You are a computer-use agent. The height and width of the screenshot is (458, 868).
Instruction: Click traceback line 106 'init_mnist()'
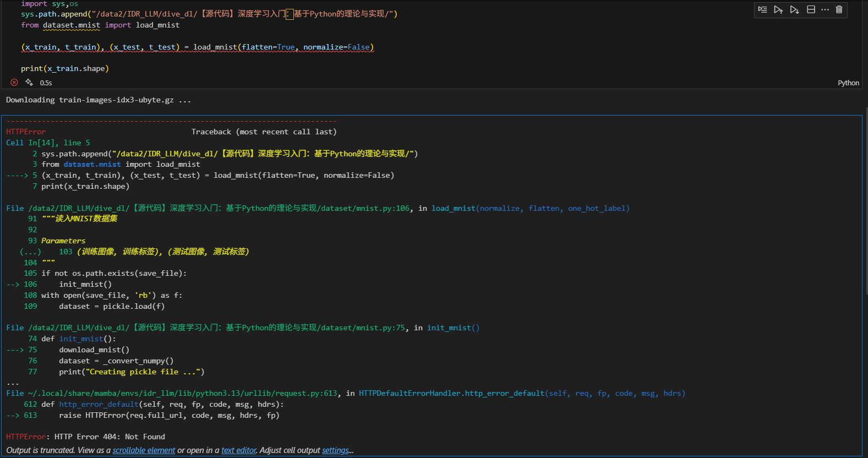pos(85,284)
